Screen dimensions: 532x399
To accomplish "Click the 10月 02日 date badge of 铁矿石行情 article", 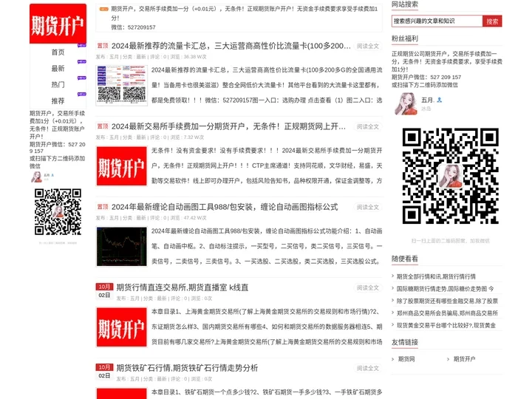I will (x=104, y=371).
